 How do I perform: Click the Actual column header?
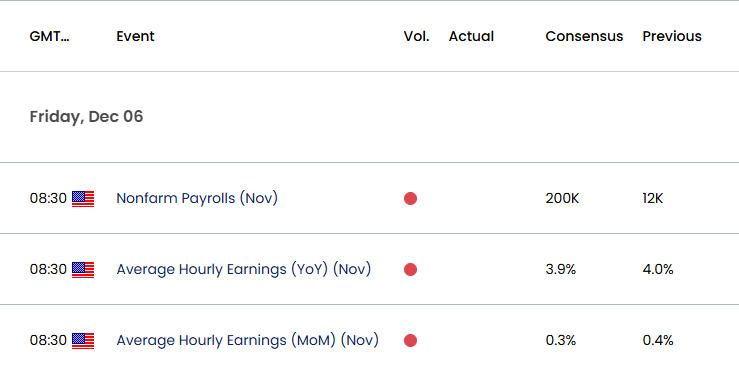tap(471, 36)
